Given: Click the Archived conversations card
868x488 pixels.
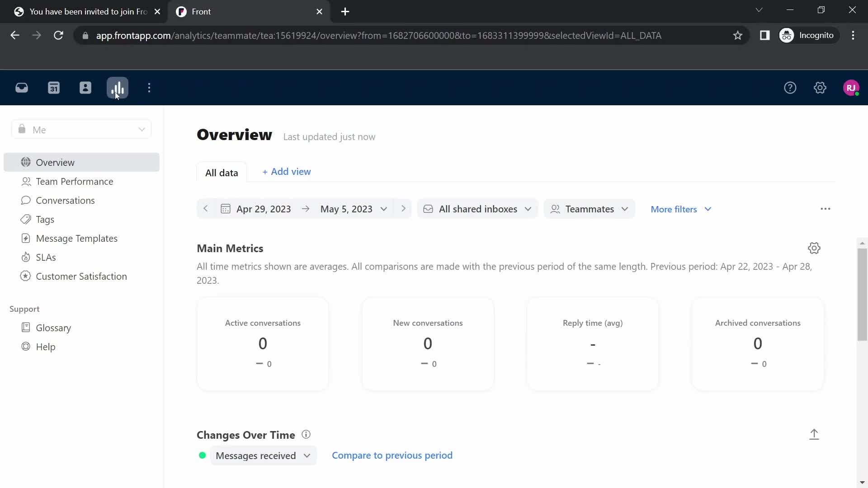Looking at the screenshot, I should [x=758, y=344].
